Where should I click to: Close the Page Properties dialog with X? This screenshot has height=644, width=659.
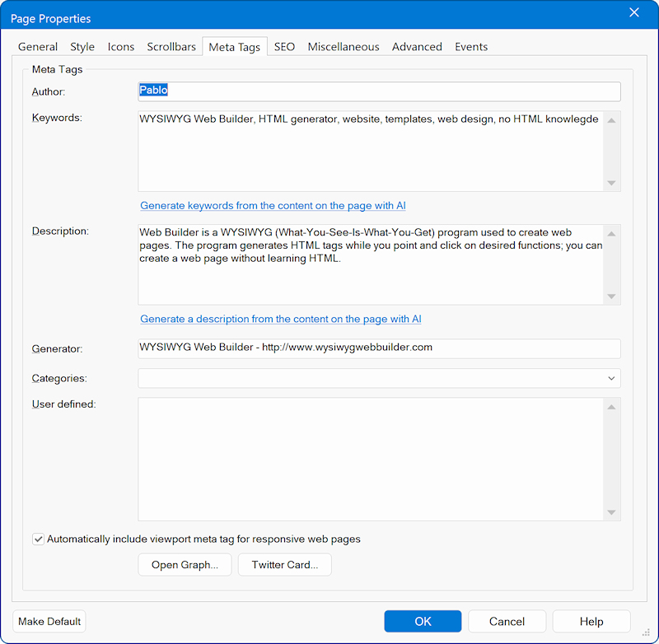[x=633, y=12]
